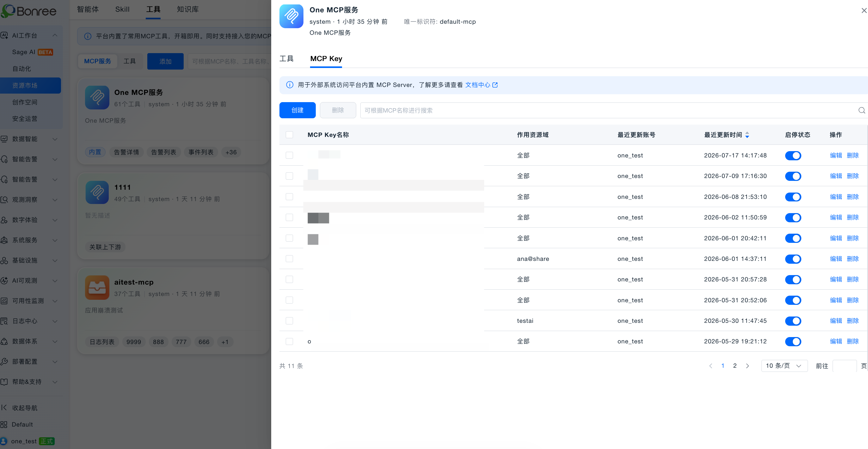Open the Skill top navigation tab

[122, 9]
